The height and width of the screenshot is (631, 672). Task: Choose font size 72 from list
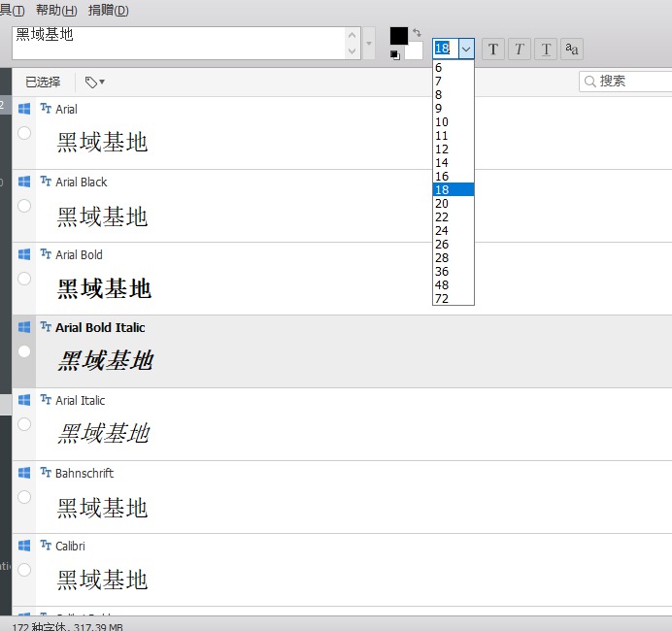coord(453,298)
